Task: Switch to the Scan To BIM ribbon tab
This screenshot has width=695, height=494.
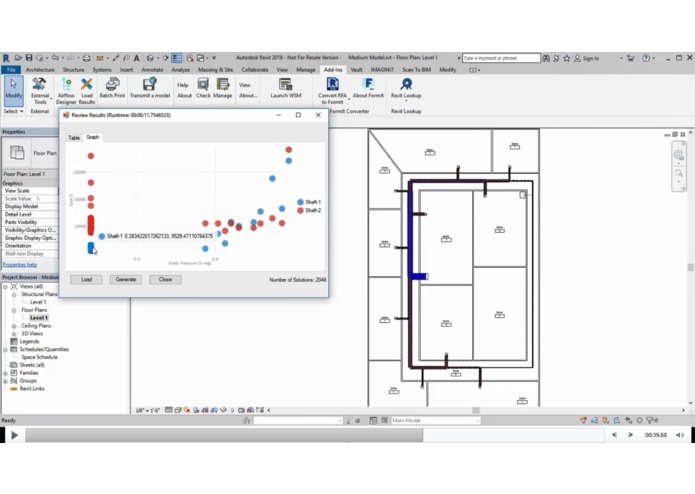Action: pos(417,70)
